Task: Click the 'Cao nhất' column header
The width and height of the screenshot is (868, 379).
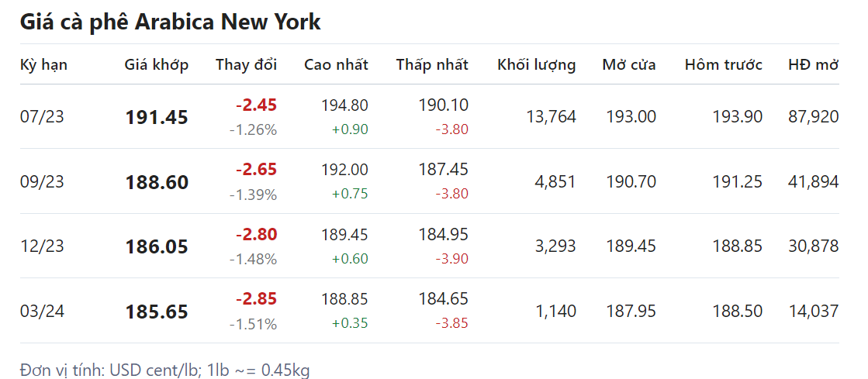Action: [x=336, y=65]
